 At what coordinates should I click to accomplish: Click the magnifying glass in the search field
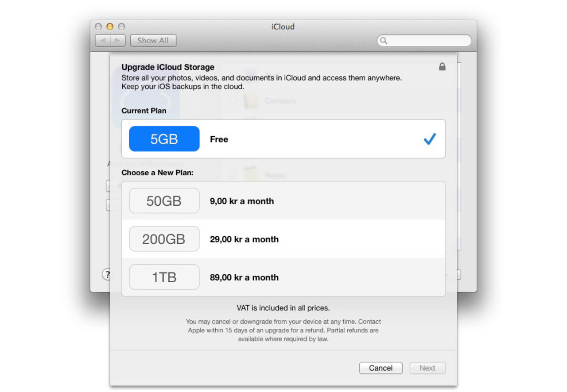click(384, 40)
